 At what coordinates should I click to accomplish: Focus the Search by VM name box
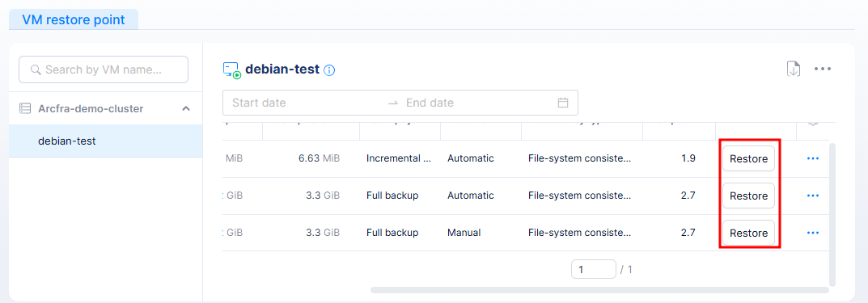pyautogui.click(x=104, y=69)
